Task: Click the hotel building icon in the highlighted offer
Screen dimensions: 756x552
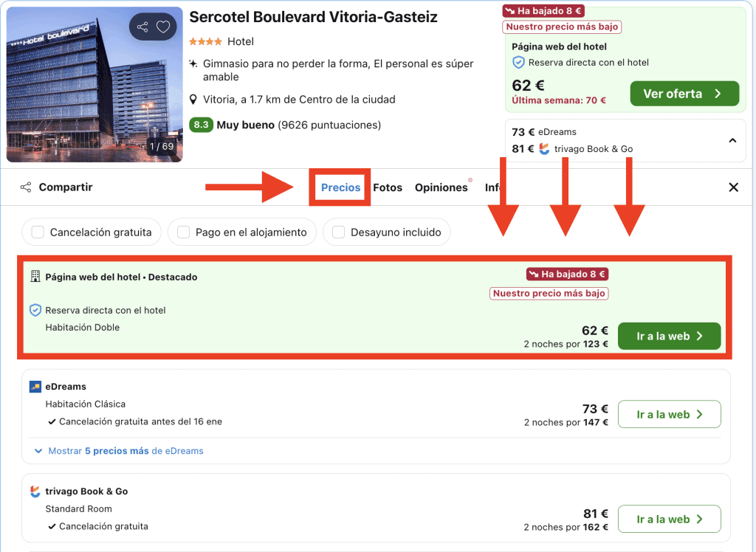Action: click(35, 277)
